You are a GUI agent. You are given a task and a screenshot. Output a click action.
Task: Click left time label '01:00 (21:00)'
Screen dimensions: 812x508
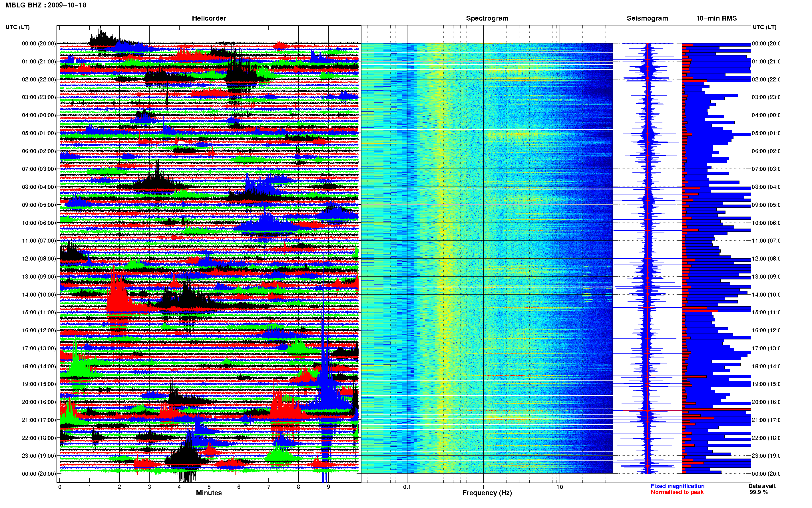[39, 61]
